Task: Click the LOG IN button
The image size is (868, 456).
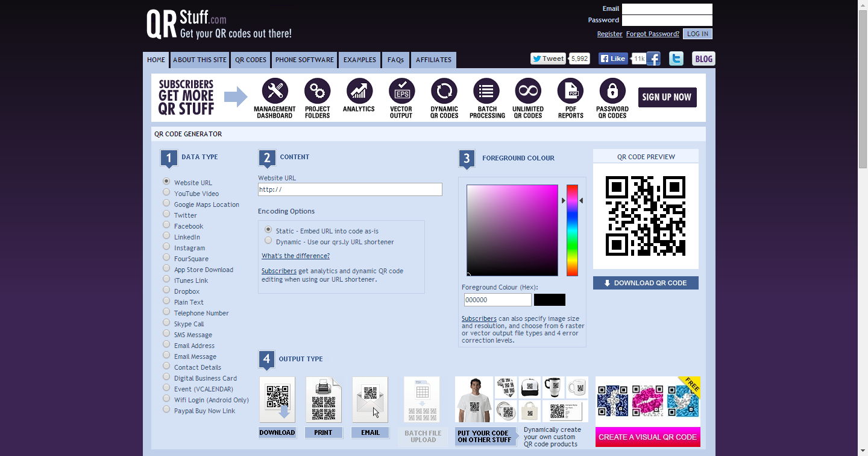Action: (x=697, y=34)
